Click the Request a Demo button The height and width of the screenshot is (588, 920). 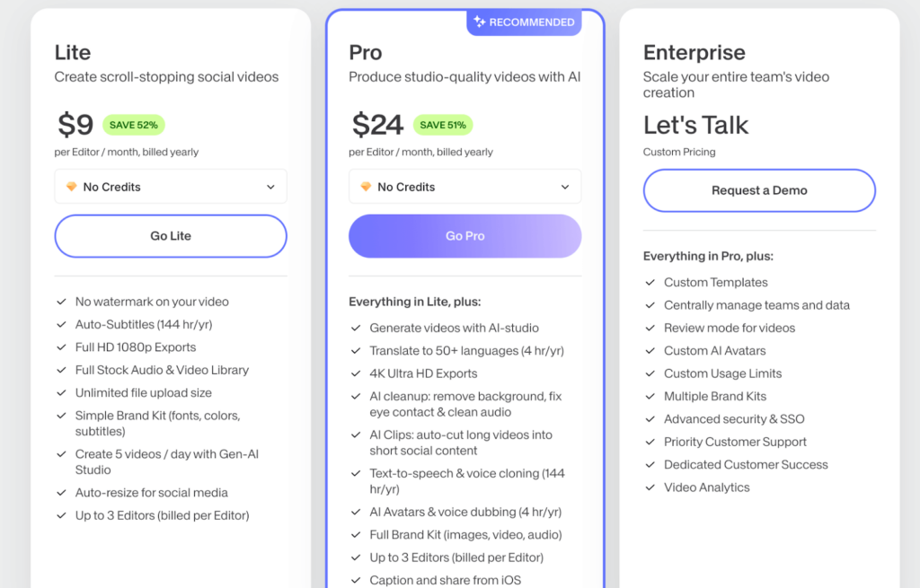coord(759,190)
